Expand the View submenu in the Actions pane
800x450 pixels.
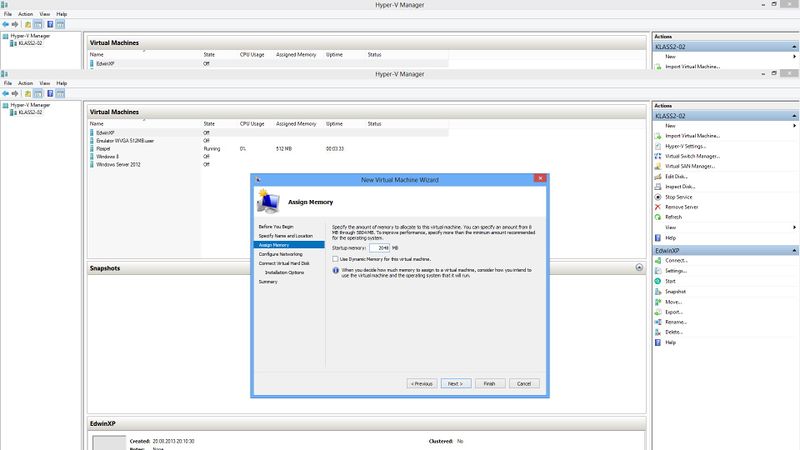(794, 227)
